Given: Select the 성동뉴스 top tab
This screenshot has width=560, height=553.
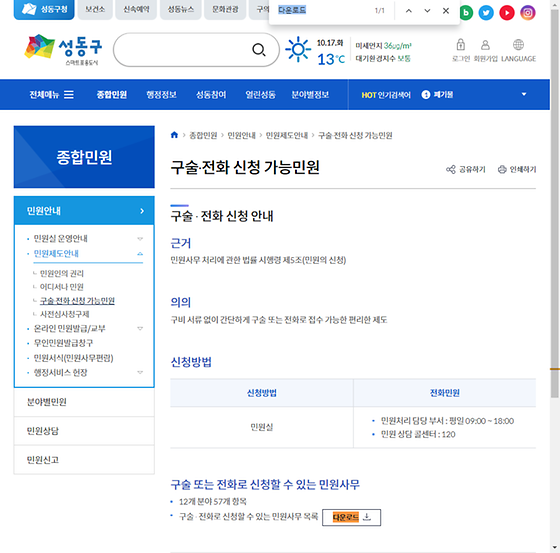Looking at the screenshot, I should click(x=181, y=10).
